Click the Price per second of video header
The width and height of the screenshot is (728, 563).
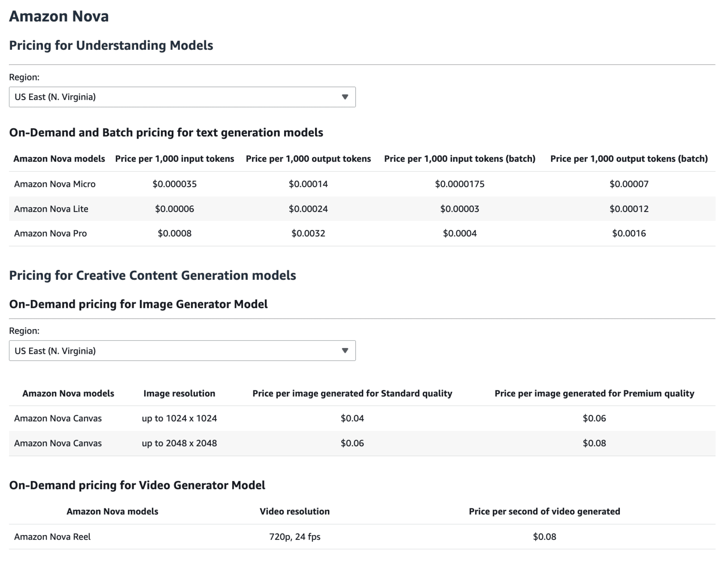point(545,511)
